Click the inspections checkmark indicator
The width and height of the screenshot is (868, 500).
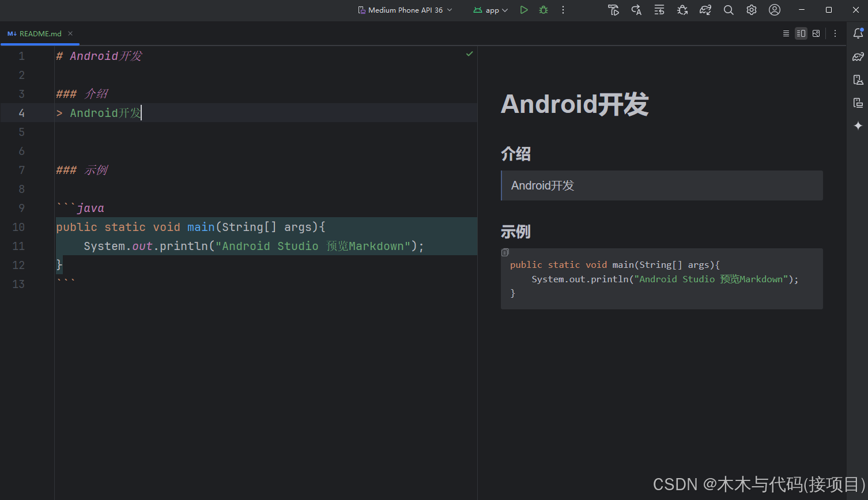(x=469, y=54)
